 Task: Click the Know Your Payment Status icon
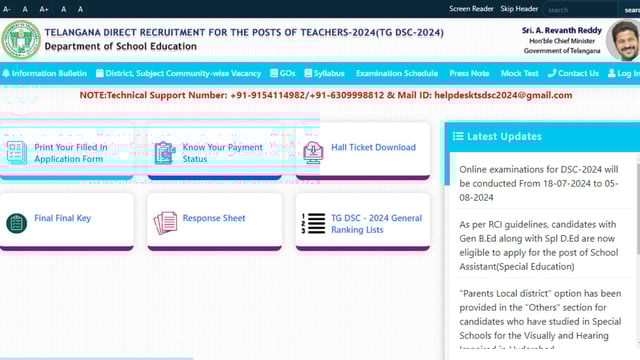click(x=165, y=153)
